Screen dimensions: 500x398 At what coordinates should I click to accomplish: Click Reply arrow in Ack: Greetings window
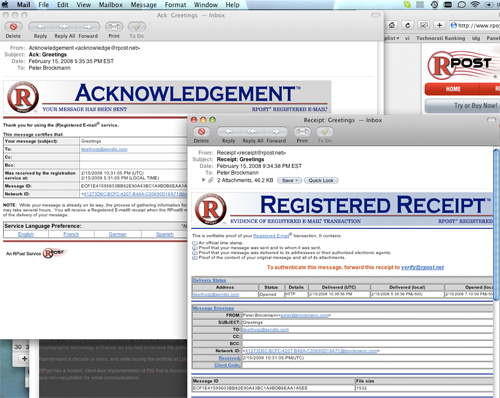(40, 27)
